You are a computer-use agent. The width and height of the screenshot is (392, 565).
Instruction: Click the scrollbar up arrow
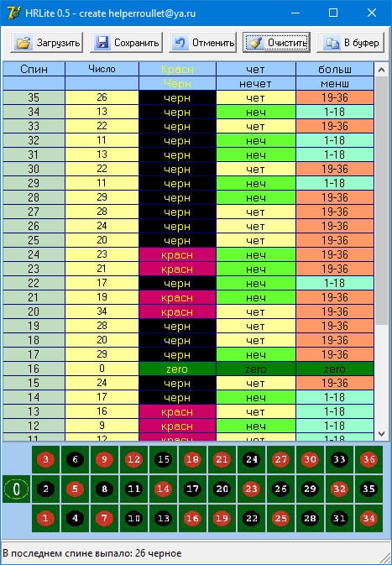(x=382, y=70)
